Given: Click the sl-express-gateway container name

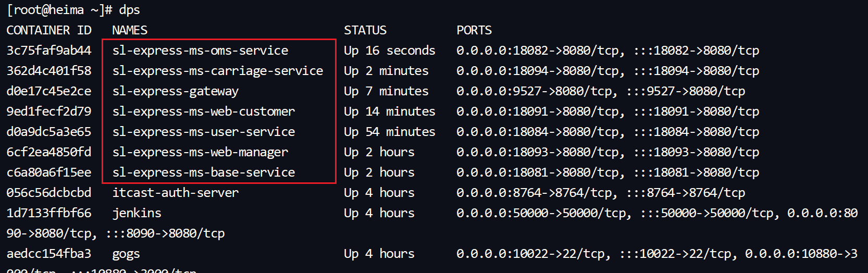Looking at the screenshot, I should pyautogui.click(x=176, y=91).
